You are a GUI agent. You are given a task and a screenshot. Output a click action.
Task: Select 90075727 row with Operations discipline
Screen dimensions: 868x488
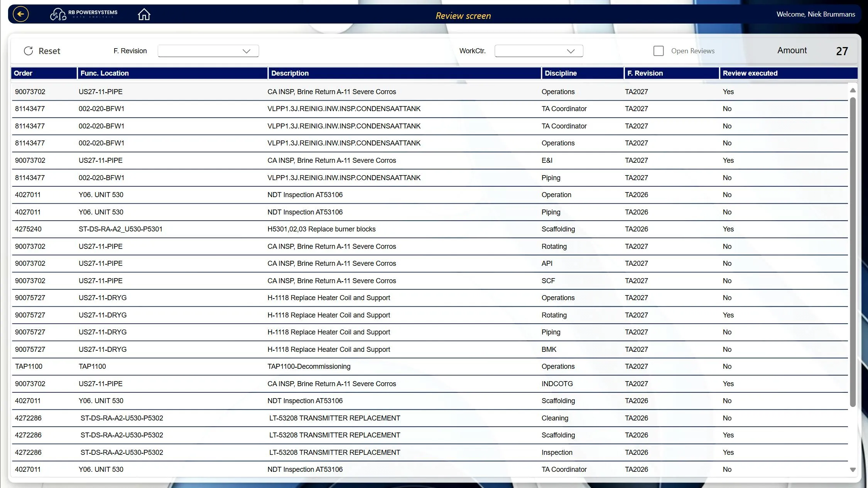pyautogui.click(x=430, y=298)
